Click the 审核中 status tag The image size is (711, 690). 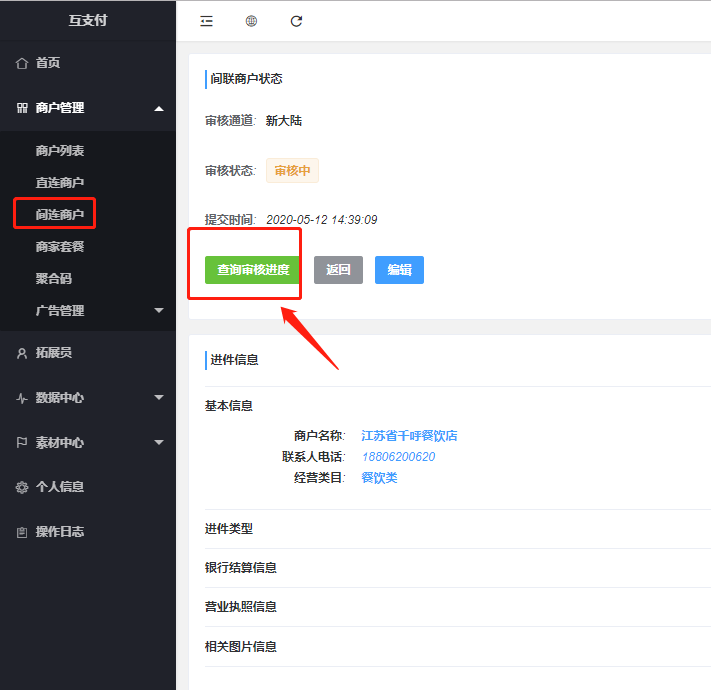click(292, 170)
